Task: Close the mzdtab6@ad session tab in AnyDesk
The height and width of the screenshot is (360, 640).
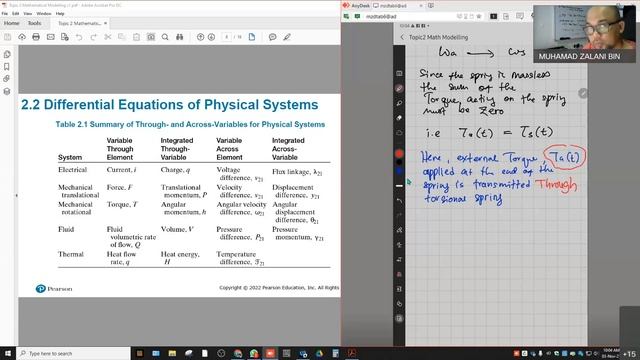Action: (421, 6)
